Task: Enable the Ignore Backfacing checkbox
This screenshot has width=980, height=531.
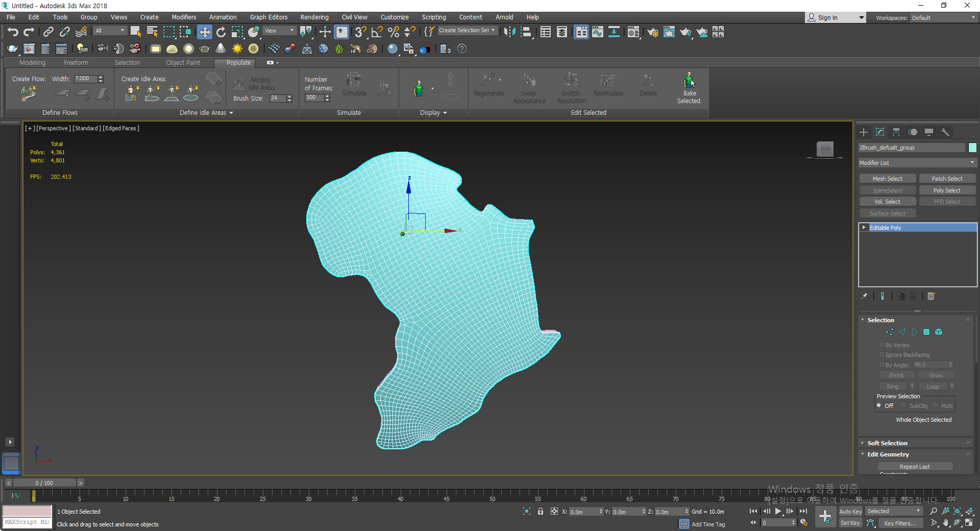Action: 882,355
